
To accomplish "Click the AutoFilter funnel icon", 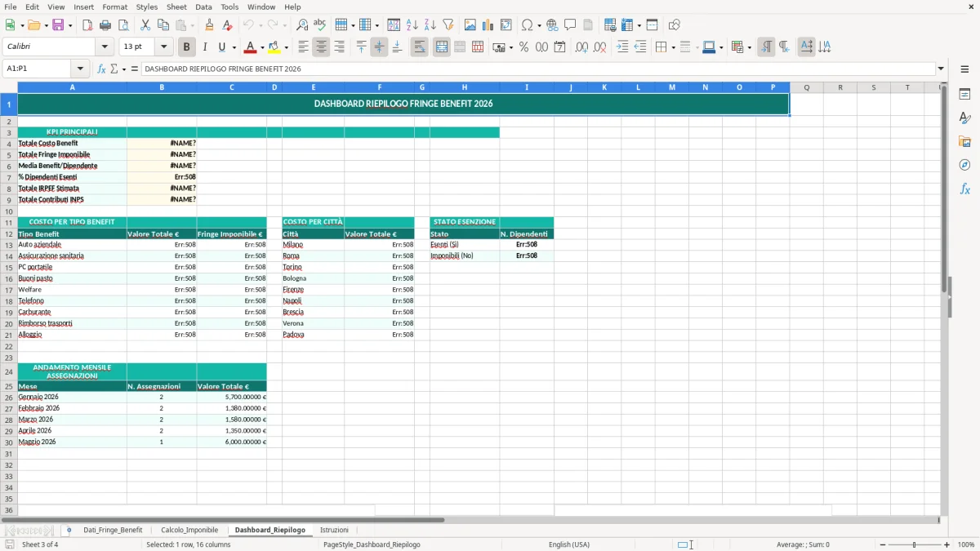I will [x=448, y=25].
